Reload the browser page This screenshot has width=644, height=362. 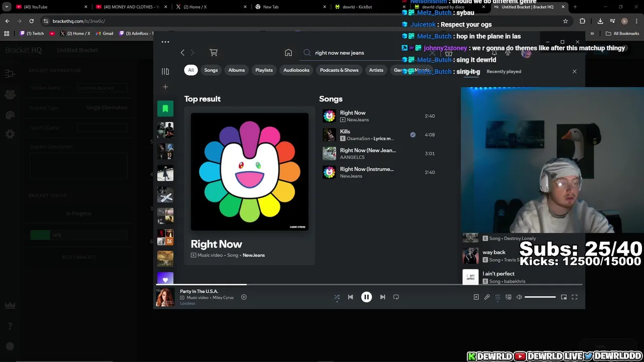[x=31, y=21]
